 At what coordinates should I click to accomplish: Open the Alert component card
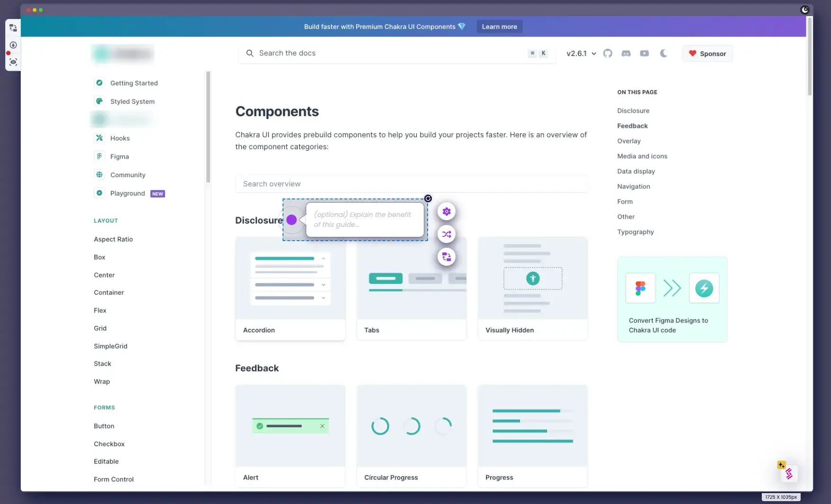tap(290, 436)
